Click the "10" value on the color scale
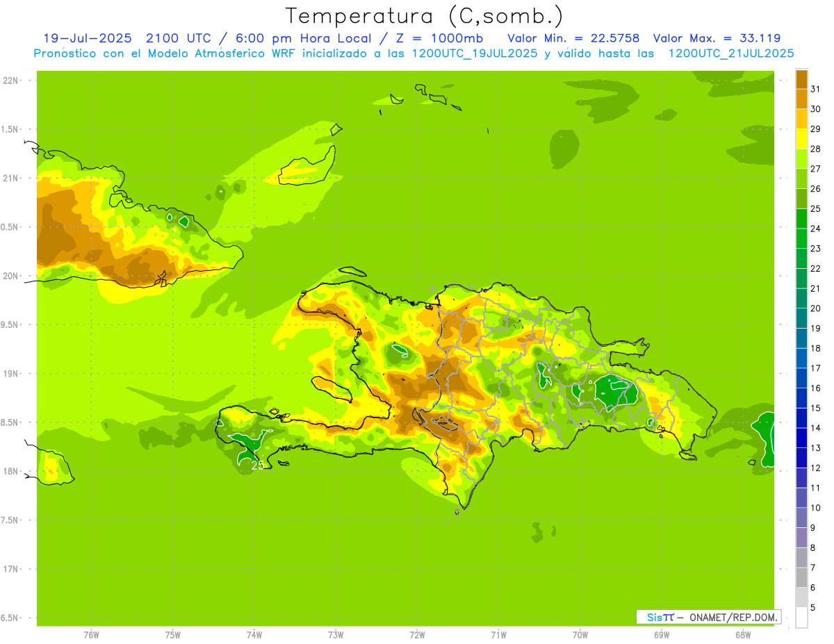This screenshot has height=644, width=834. tap(815, 508)
